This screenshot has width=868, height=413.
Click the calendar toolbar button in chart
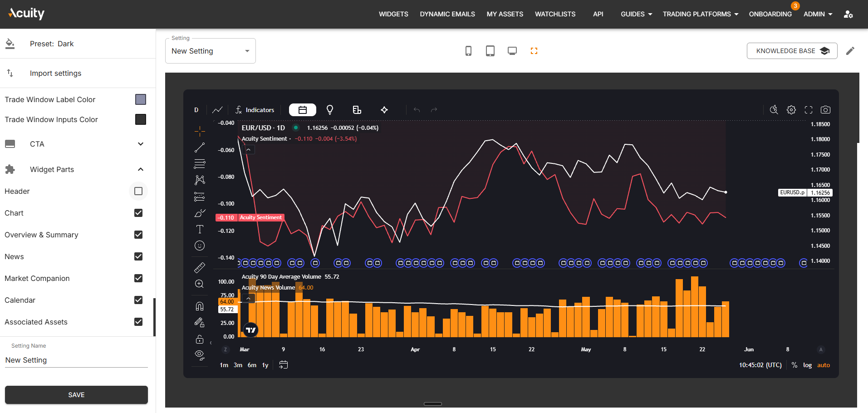point(303,110)
